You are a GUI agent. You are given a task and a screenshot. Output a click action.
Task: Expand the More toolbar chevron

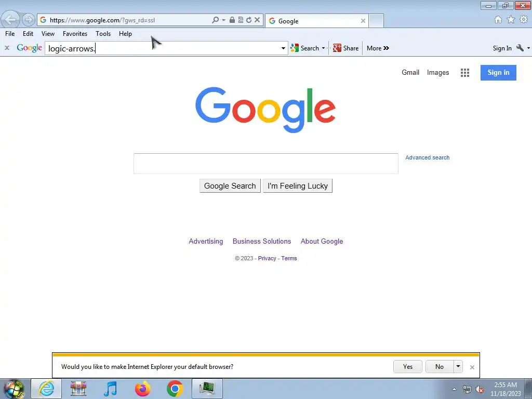pos(378,48)
